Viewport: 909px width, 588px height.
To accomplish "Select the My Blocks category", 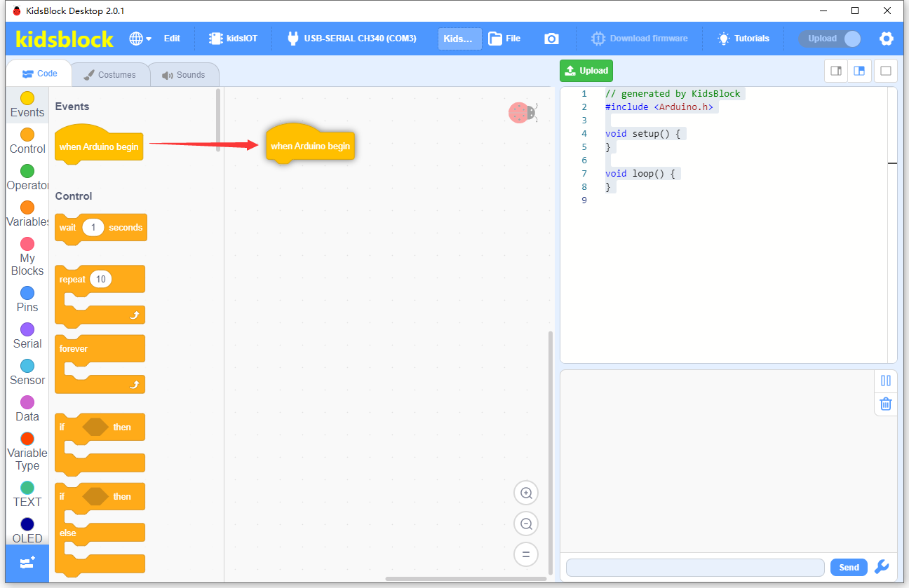I will click(27, 257).
